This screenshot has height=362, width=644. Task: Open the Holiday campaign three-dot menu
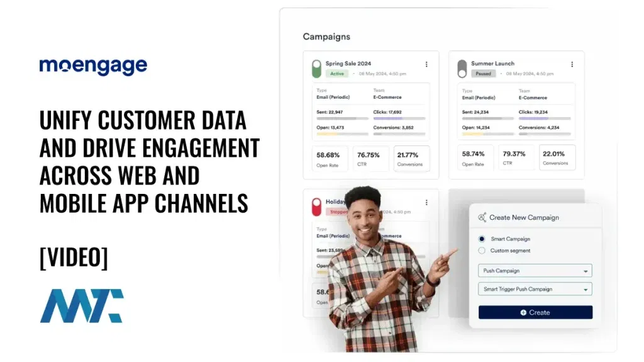pos(426,202)
